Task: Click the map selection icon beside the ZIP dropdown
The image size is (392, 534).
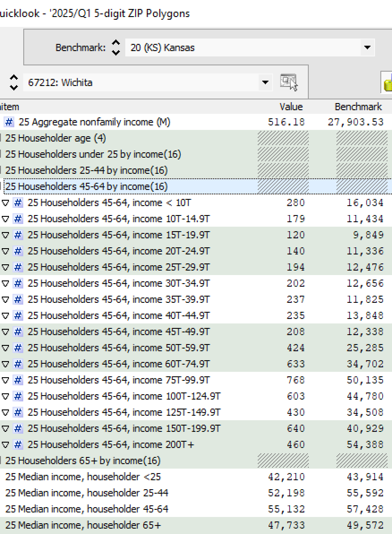Action: [289, 82]
